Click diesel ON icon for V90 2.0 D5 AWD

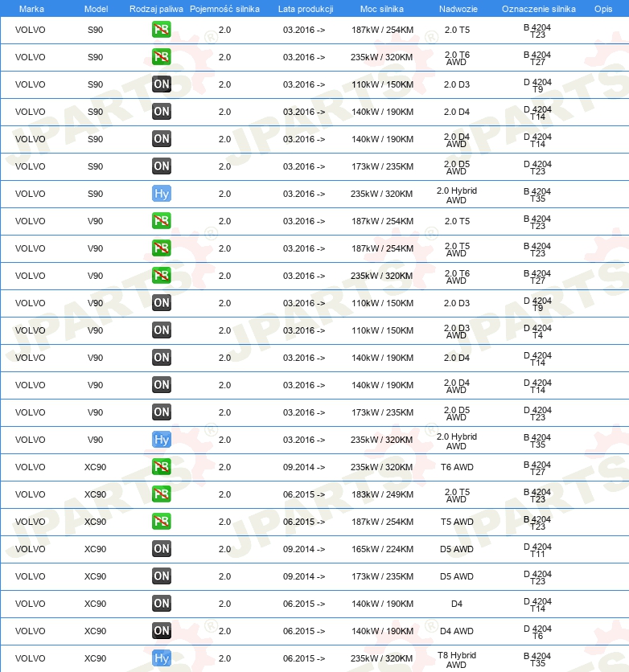161,412
